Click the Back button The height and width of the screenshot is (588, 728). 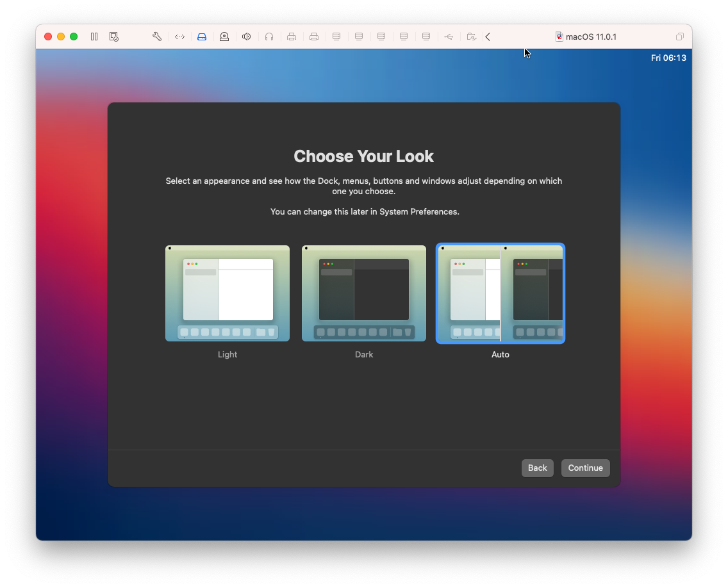pos(537,468)
